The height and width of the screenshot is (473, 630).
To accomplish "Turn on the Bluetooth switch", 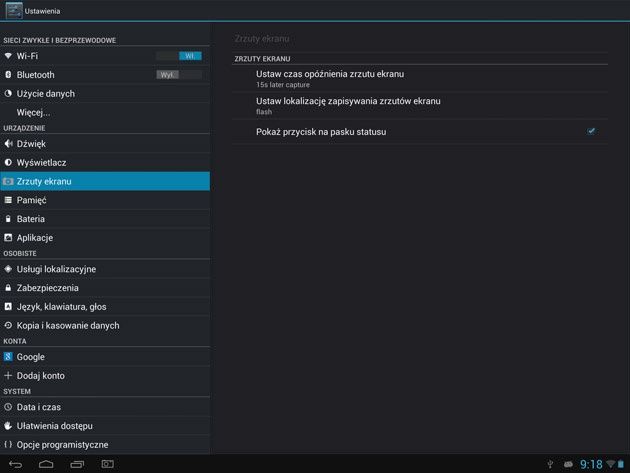I will tap(179, 75).
